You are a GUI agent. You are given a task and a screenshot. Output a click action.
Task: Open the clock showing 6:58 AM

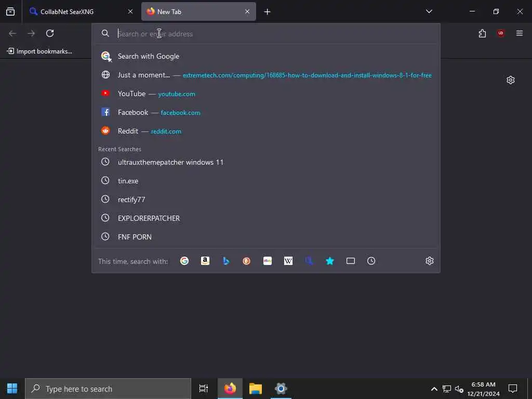click(x=483, y=389)
